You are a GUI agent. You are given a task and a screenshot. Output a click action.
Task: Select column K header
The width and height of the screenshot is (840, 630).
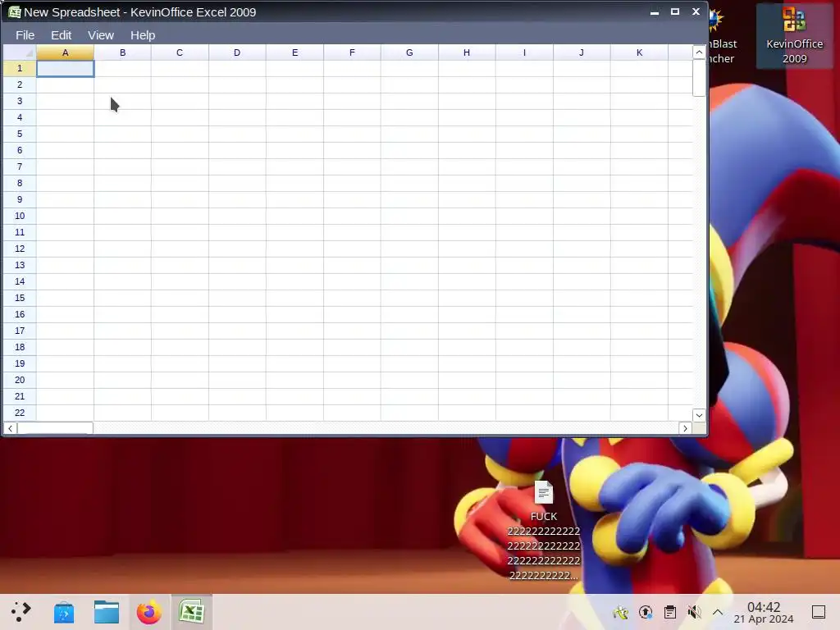[x=639, y=52]
